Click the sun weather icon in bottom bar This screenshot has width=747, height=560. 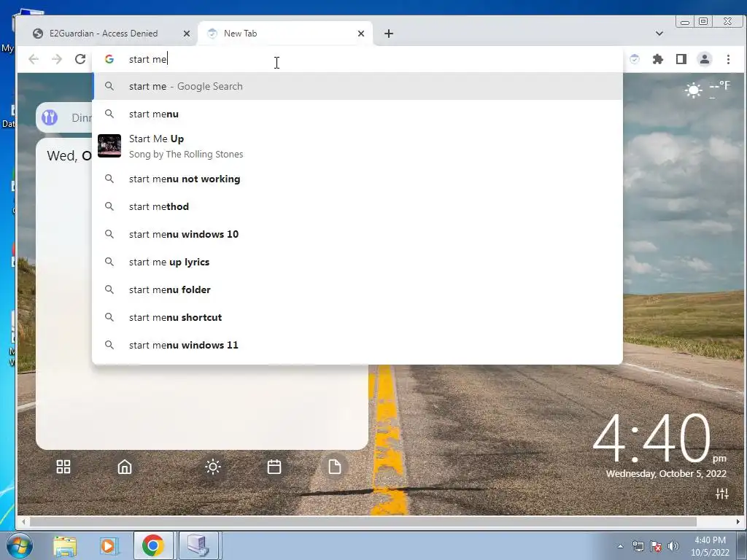[213, 467]
